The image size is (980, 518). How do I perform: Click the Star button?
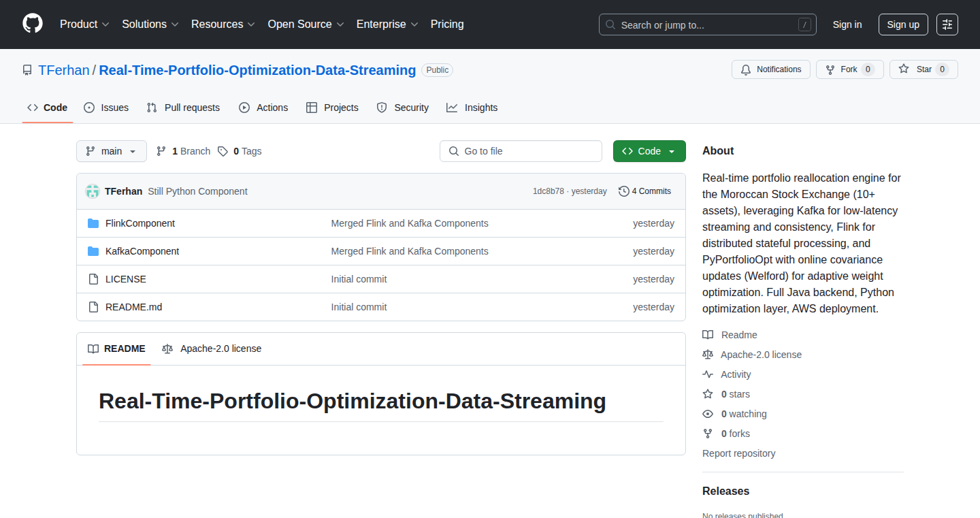pos(924,69)
